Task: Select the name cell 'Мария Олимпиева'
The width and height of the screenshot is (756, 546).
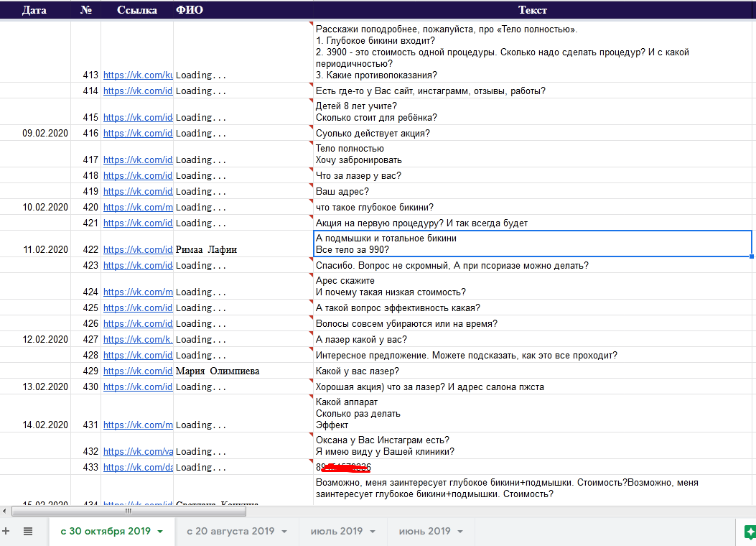Action: pos(243,371)
